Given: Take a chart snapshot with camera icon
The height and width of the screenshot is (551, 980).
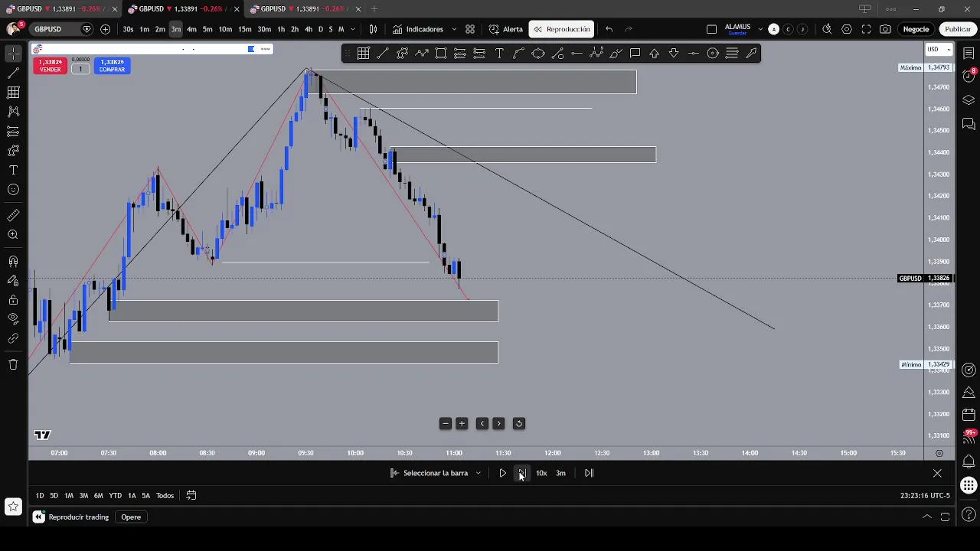Looking at the screenshot, I should coord(885,29).
